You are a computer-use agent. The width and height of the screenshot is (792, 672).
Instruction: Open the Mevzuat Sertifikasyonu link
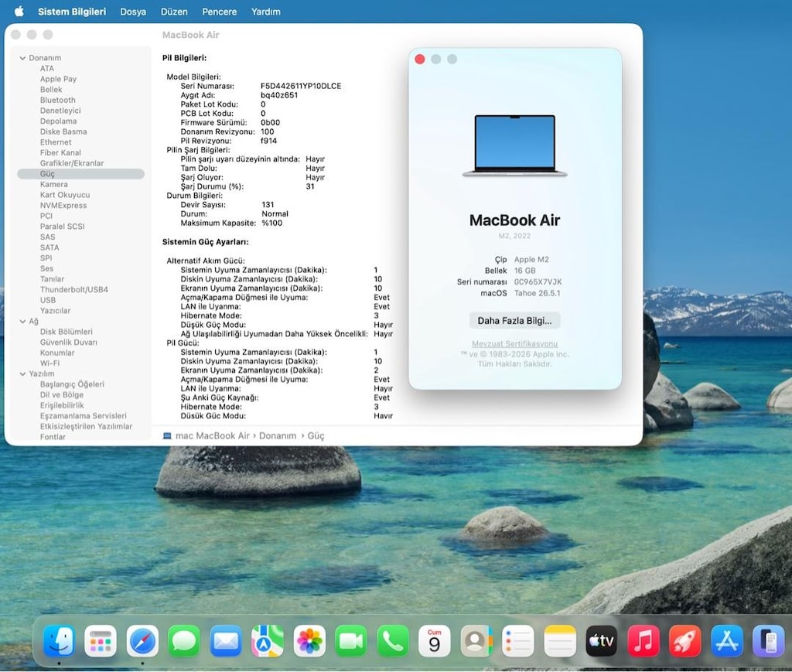click(514, 343)
